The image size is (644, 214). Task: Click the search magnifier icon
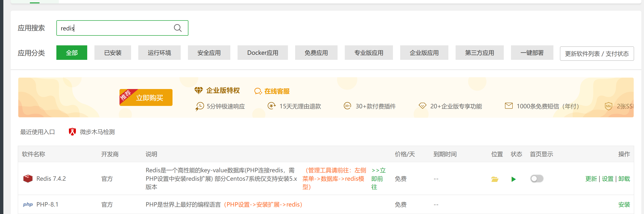[x=178, y=28]
